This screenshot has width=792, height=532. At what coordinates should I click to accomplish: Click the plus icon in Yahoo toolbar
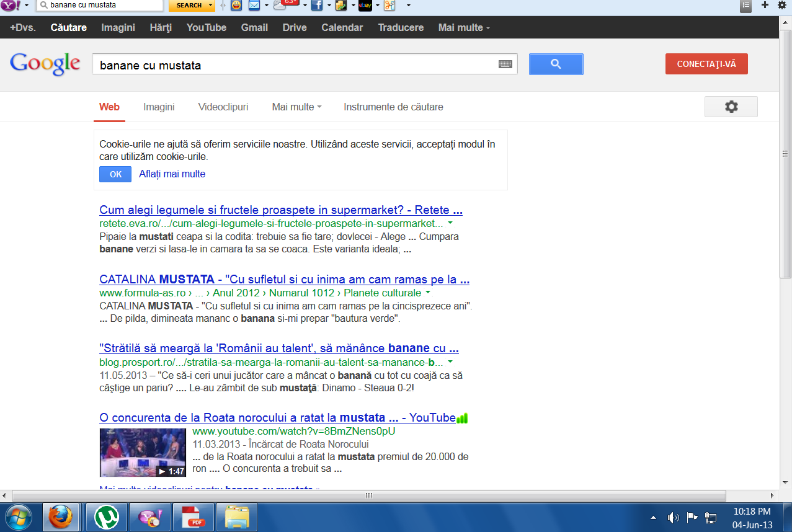pos(765,5)
